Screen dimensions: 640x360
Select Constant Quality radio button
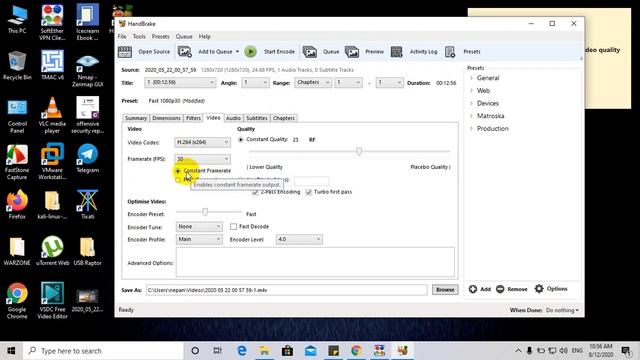click(x=241, y=140)
